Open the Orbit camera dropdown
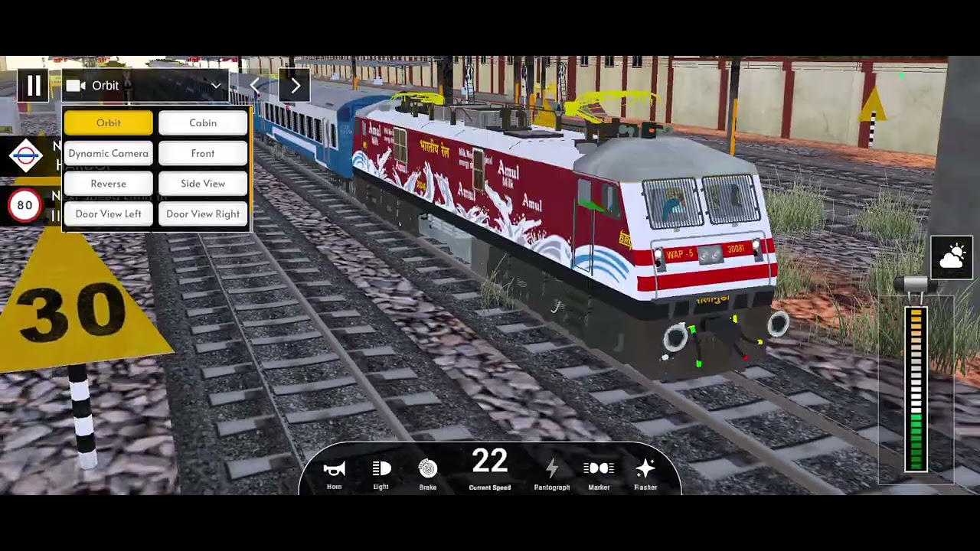Screen dimensions: 980x551 (145, 86)
